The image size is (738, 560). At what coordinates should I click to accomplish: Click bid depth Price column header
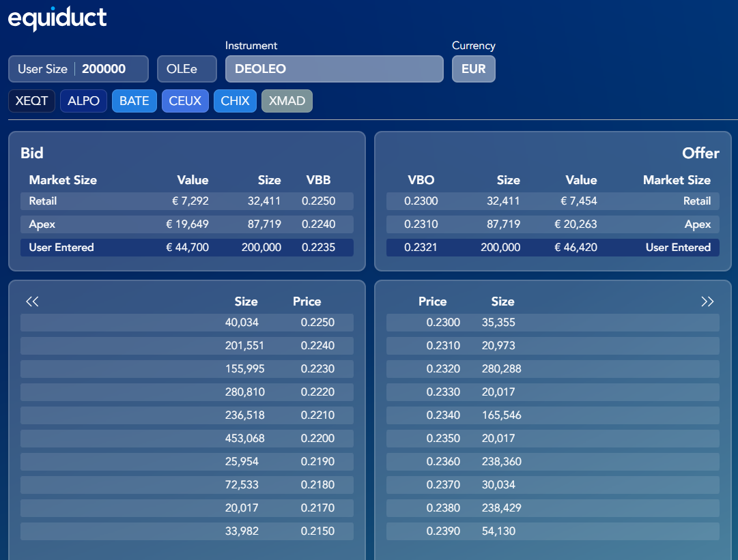pyautogui.click(x=307, y=301)
